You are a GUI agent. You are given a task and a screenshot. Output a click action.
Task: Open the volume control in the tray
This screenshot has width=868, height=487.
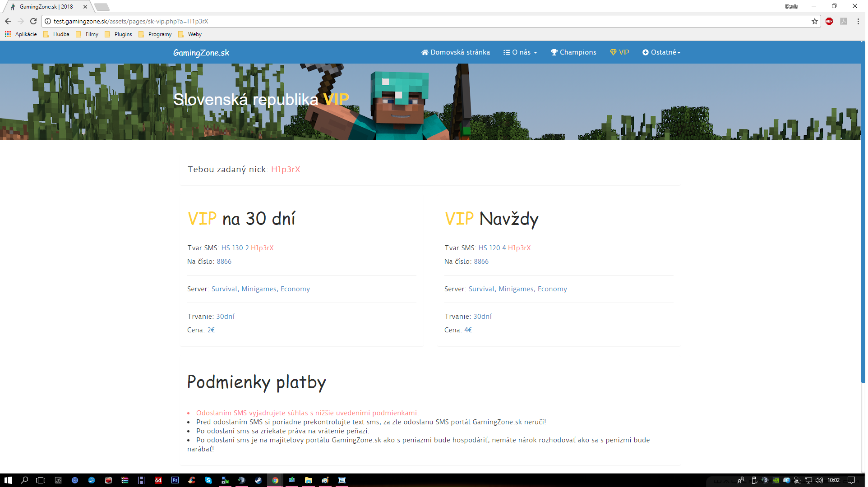[x=819, y=480]
